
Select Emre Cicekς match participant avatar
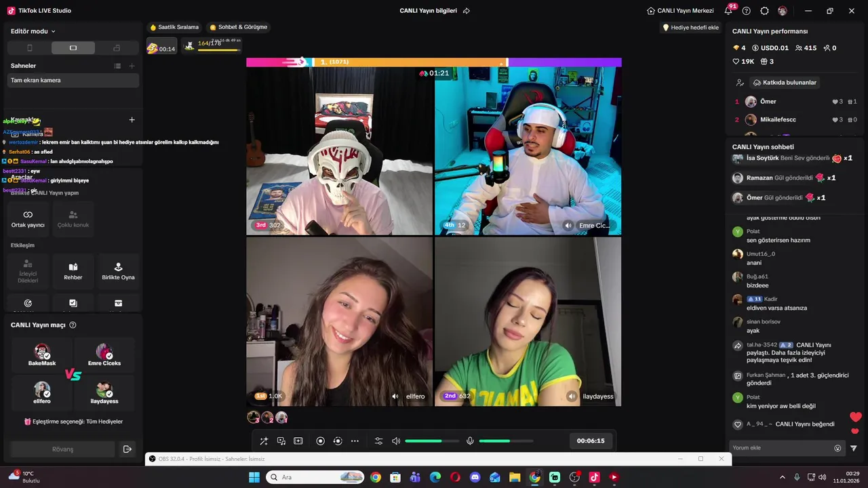point(104,352)
